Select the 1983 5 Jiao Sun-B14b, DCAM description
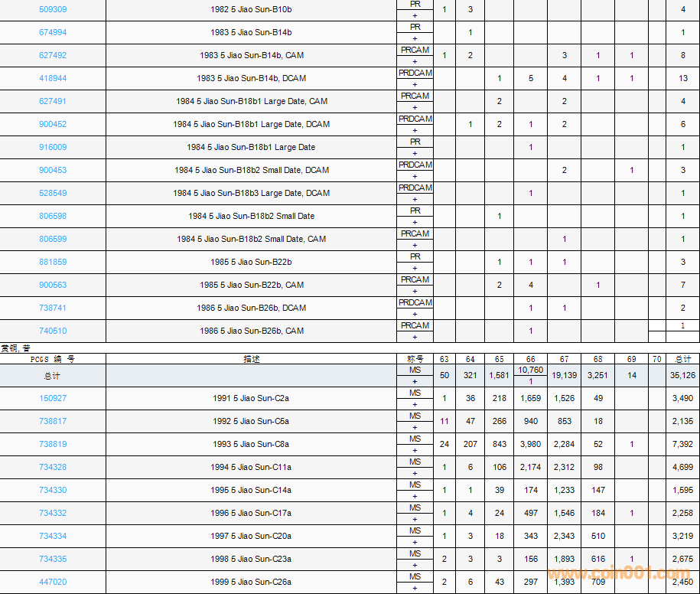The image size is (700, 594). click(251, 78)
